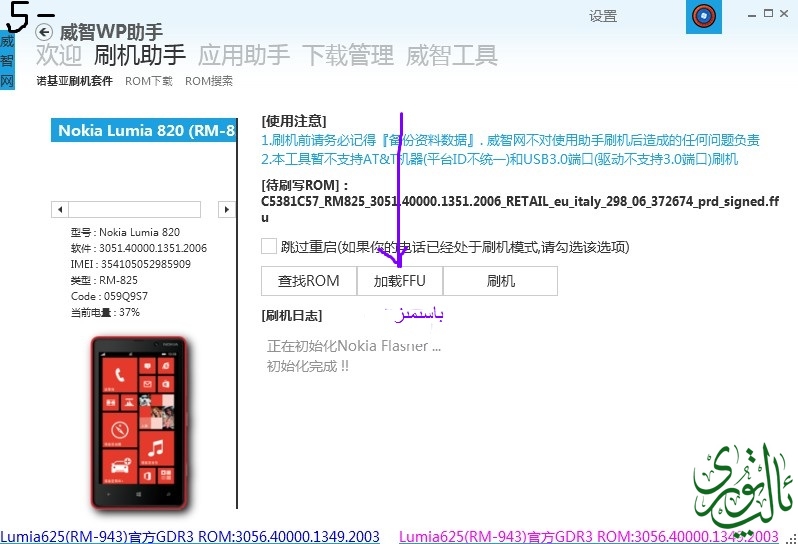Click the 当前电量 : 37% text

[105, 312]
